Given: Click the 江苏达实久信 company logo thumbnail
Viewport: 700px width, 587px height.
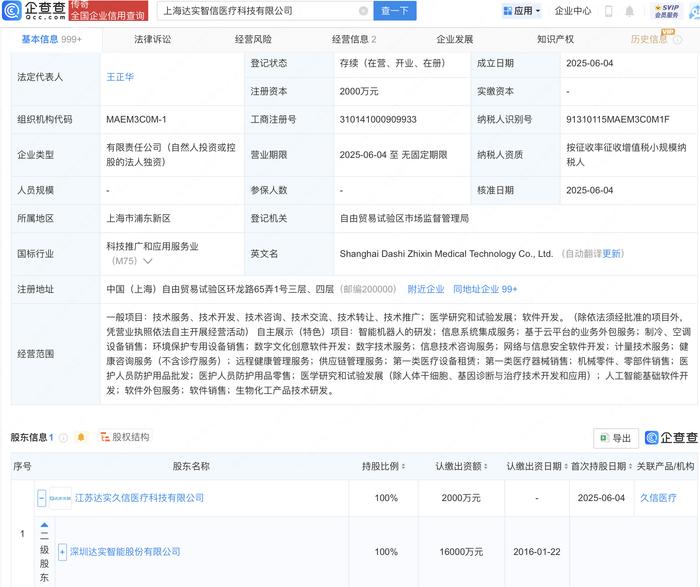Looking at the screenshot, I should 60,498.
